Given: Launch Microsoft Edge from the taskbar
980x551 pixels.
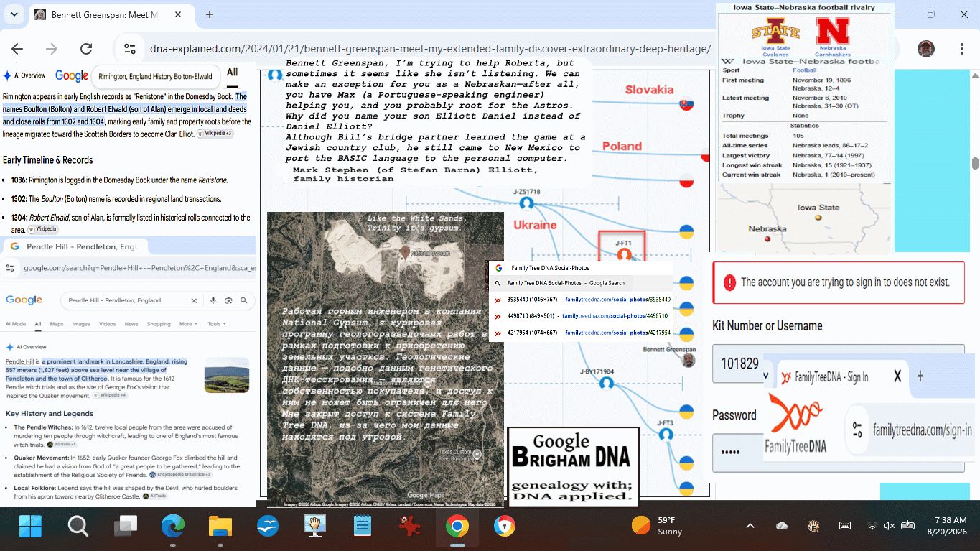Looking at the screenshot, I should (172, 527).
